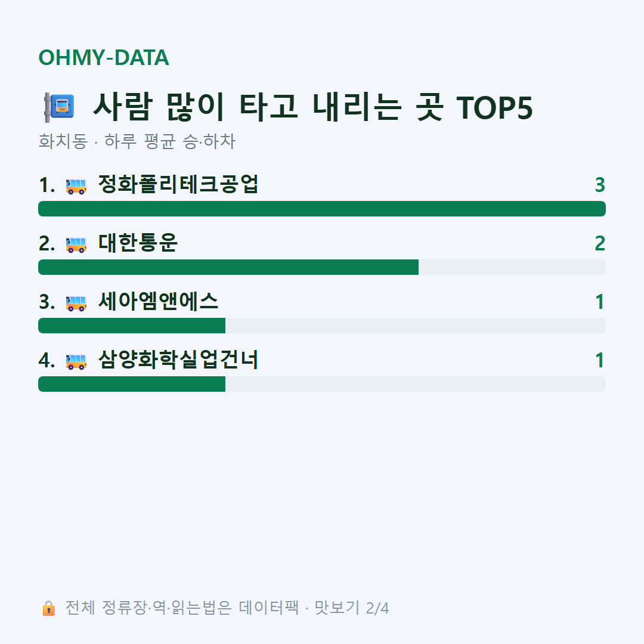Click the lock icon in the footer
644x644 pixels.
tap(48, 608)
